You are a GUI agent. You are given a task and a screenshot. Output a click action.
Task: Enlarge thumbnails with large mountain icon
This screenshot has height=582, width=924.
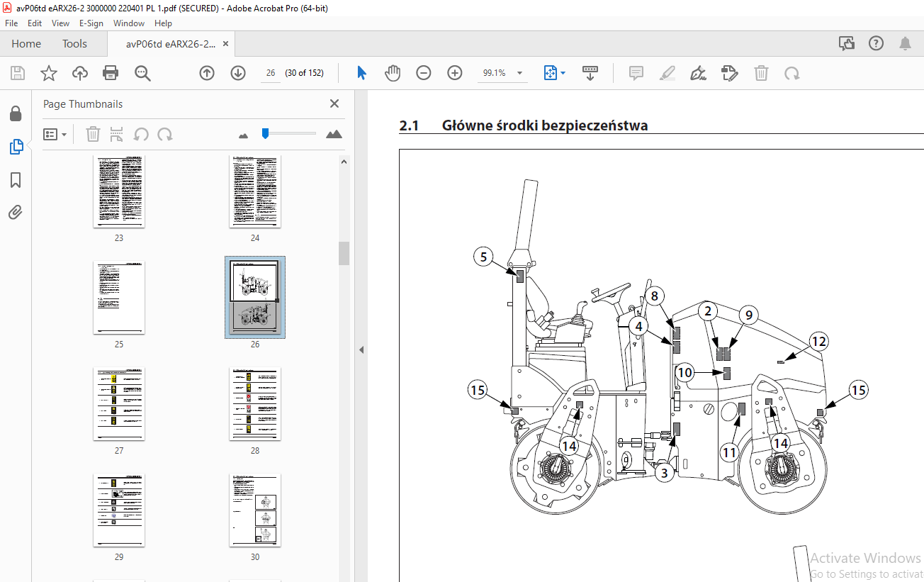[334, 134]
